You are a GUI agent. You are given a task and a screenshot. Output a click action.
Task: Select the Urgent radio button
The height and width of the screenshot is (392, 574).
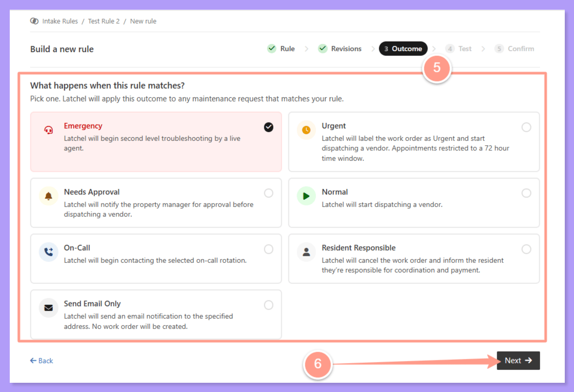[526, 127]
